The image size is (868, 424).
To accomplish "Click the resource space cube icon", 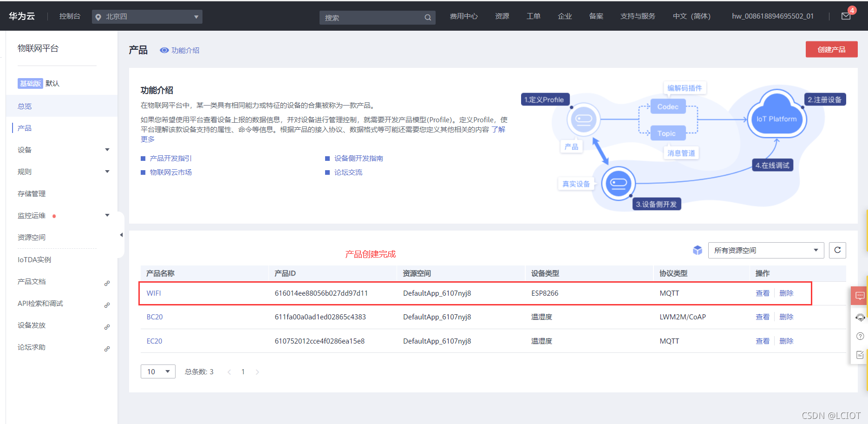I will (698, 250).
